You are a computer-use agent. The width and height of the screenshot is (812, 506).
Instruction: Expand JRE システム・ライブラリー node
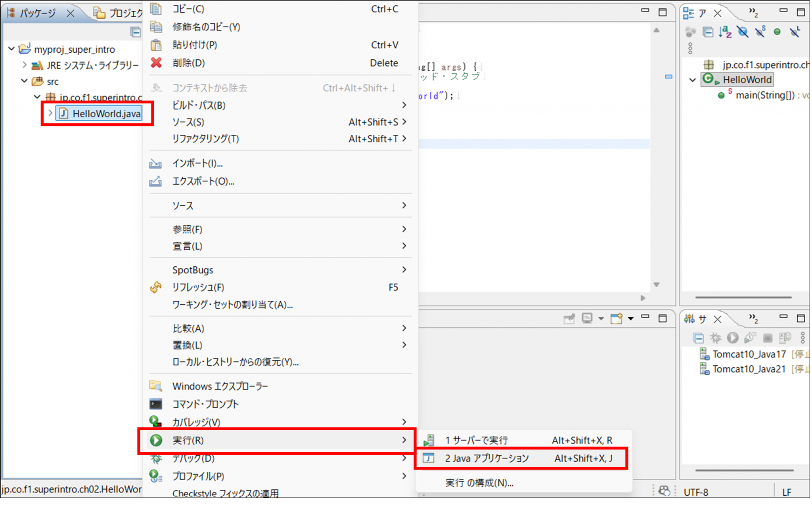pyautogui.click(x=25, y=65)
